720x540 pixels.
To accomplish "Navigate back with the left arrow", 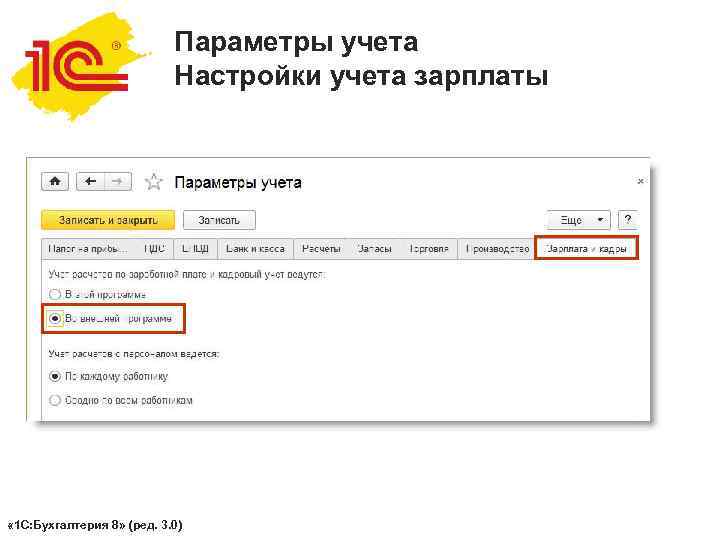I will (90, 181).
